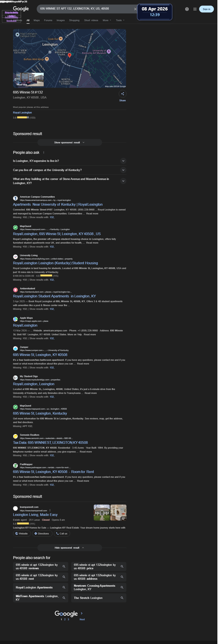220x644 pixels.
Task: Hide sponsored result toggle button
Action: point(70,547)
